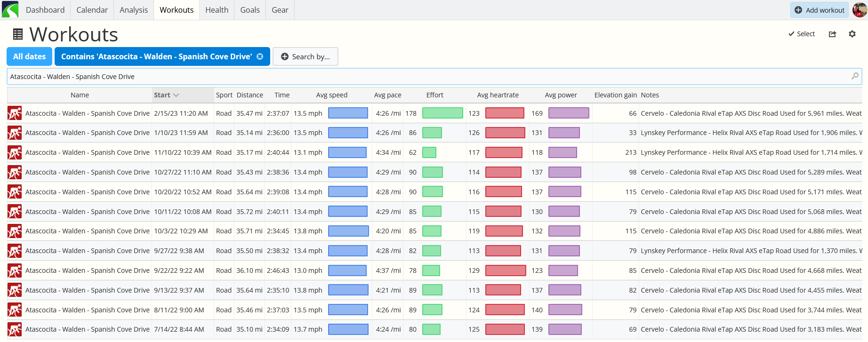
Task: Open the 1/10/23 Atascocita workout link
Action: [x=88, y=133]
